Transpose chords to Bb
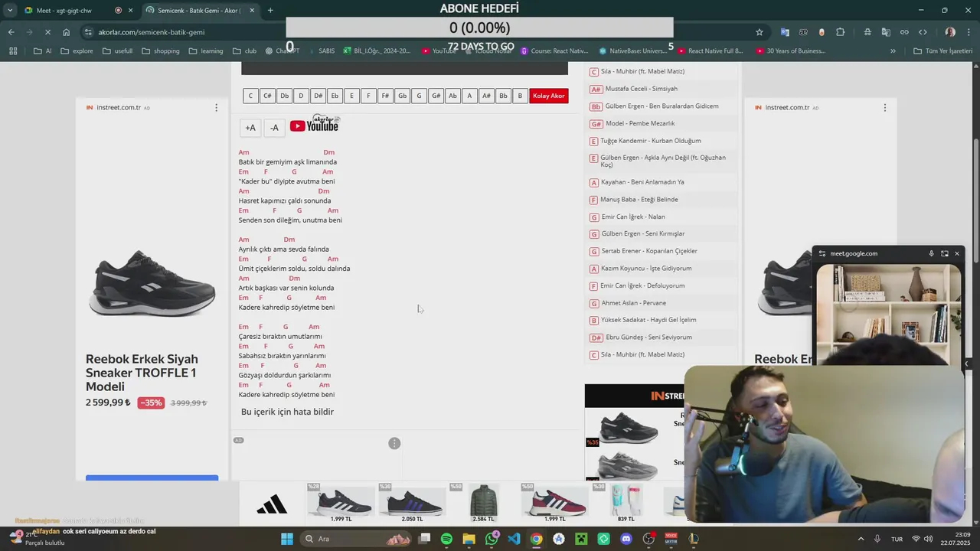Image resolution: width=980 pixels, height=551 pixels. point(503,96)
